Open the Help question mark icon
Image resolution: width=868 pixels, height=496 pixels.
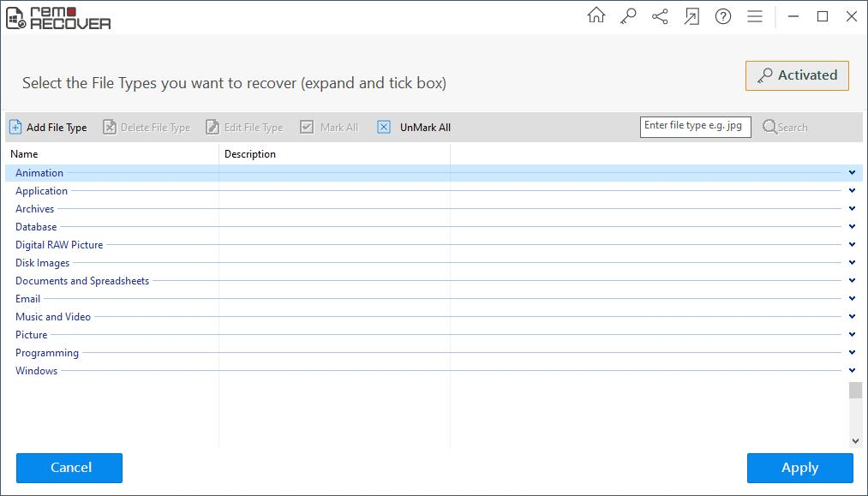[723, 16]
